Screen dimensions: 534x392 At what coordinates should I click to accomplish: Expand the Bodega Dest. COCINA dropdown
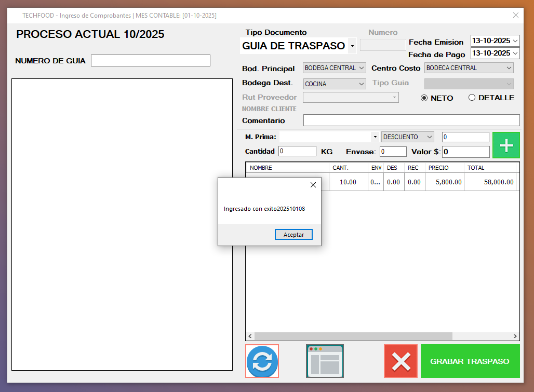pyautogui.click(x=362, y=84)
